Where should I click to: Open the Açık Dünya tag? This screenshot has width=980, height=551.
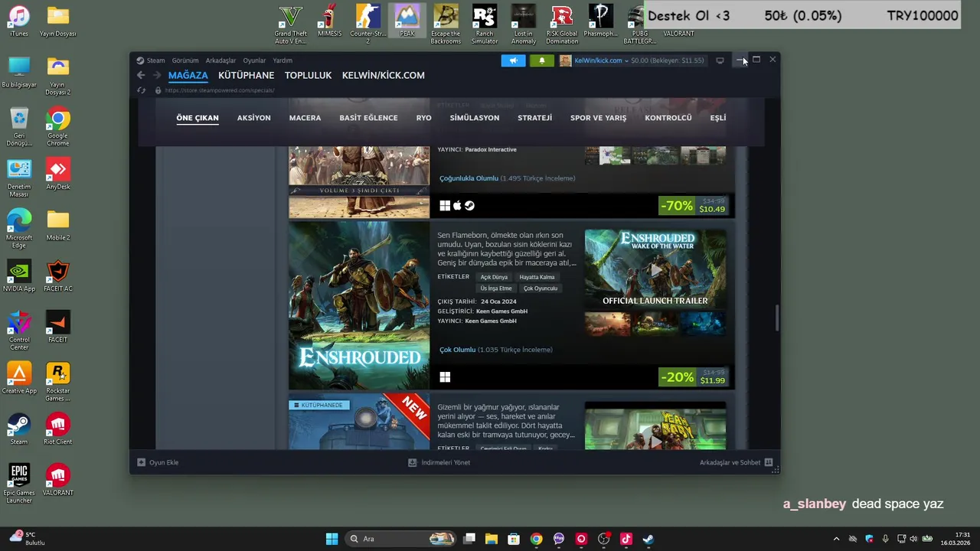point(494,277)
